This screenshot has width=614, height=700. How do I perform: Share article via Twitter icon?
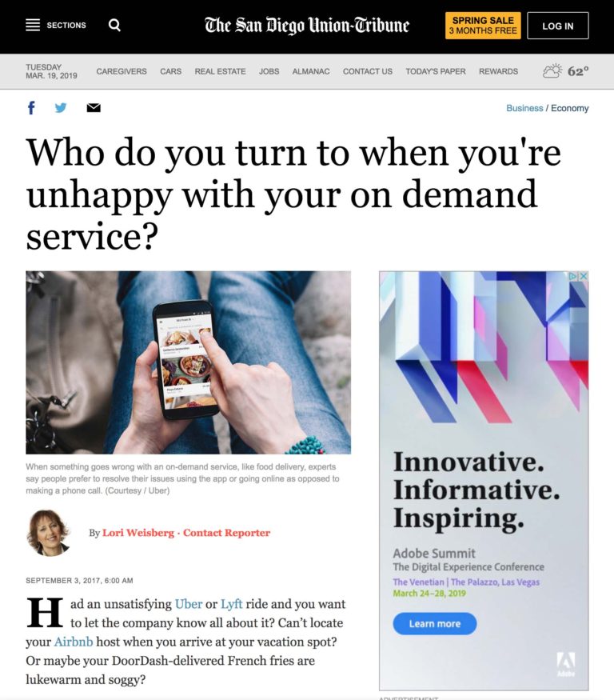point(61,107)
